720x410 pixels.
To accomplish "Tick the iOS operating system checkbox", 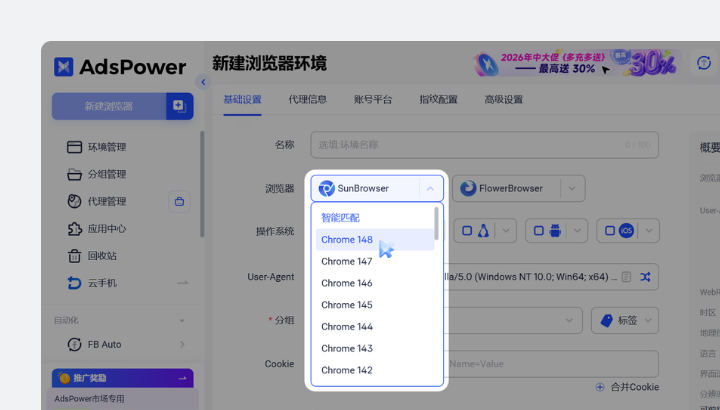I will tap(610, 230).
